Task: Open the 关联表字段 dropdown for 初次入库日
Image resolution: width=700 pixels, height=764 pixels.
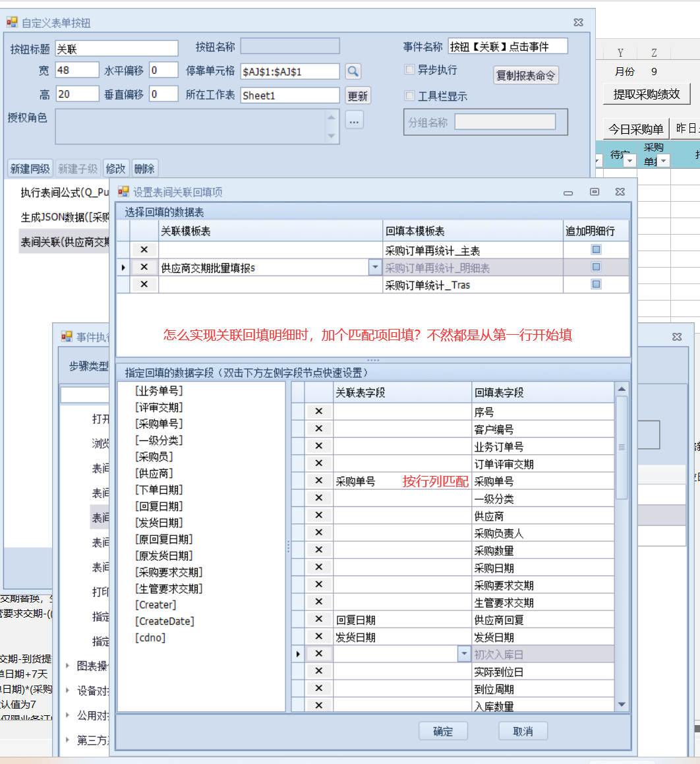Action: [x=464, y=654]
